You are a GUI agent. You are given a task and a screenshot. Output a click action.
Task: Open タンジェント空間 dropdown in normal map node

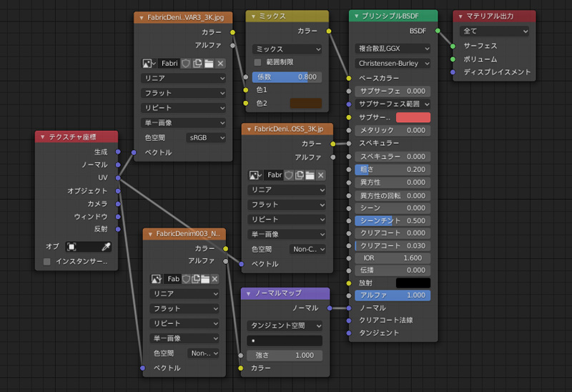pyautogui.click(x=285, y=325)
